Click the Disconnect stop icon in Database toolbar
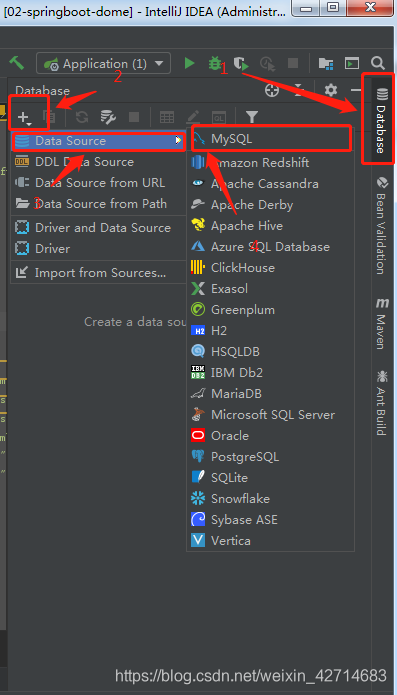The height and width of the screenshot is (695, 397). pos(134,117)
